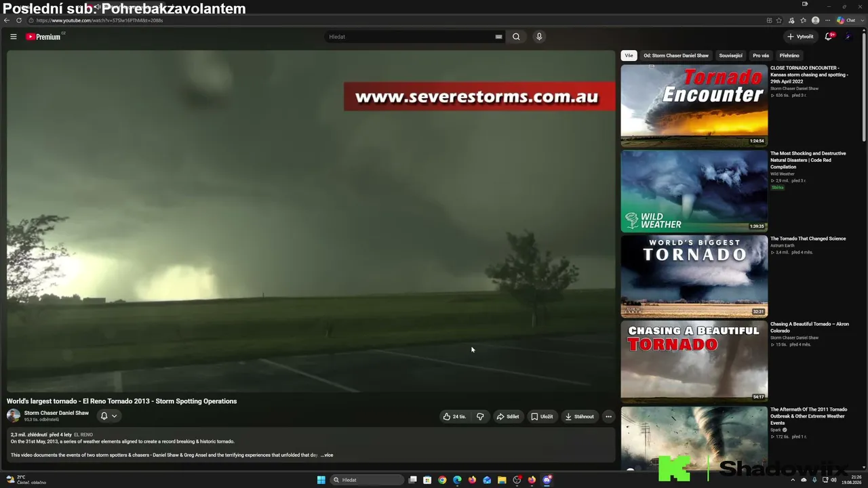The width and height of the screenshot is (868, 488).
Task: Open 'The Aftermath Of The 2011 Tornado' title
Action: click(x=809, y=416)
